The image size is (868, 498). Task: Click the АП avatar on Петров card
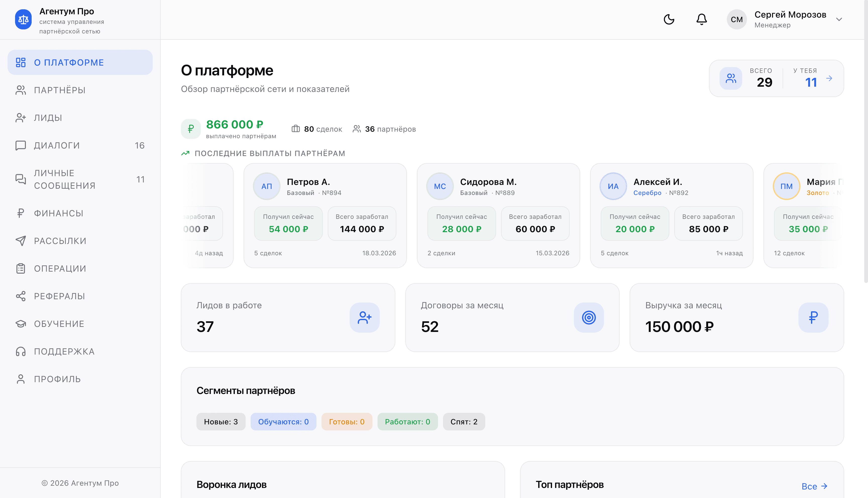[267, 186]
